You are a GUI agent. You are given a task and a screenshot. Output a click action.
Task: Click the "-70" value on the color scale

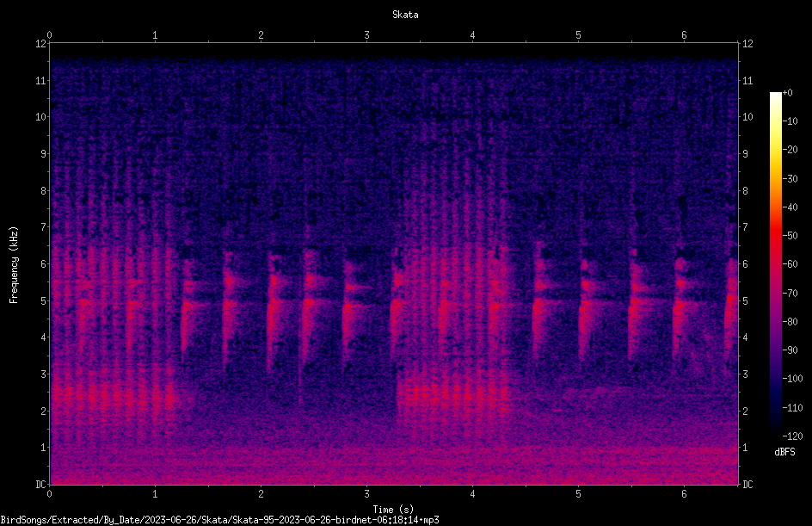point(790,294)
